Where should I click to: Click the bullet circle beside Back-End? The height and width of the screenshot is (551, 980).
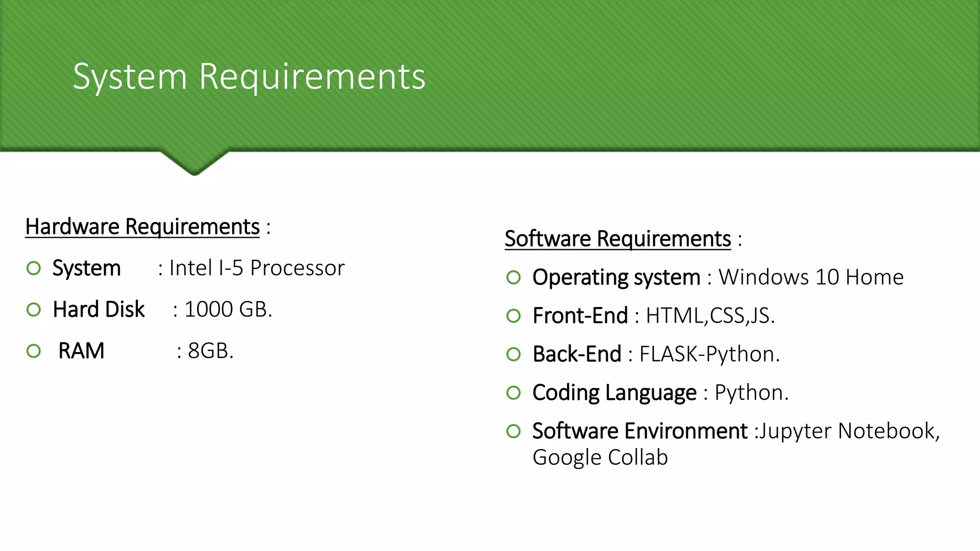tap(513, 354)
